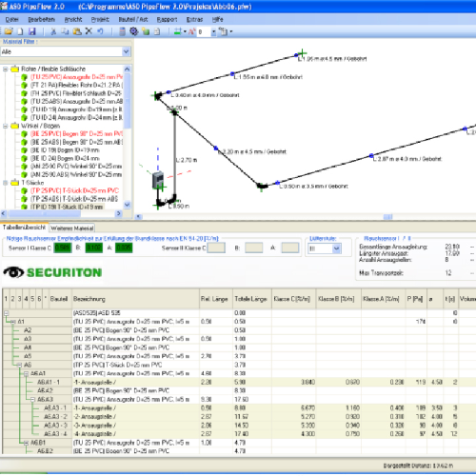
Task: Click cube icon of BE 25 PVC Bogen 90°
Action: pyautogui.click(x=25, y=134)
